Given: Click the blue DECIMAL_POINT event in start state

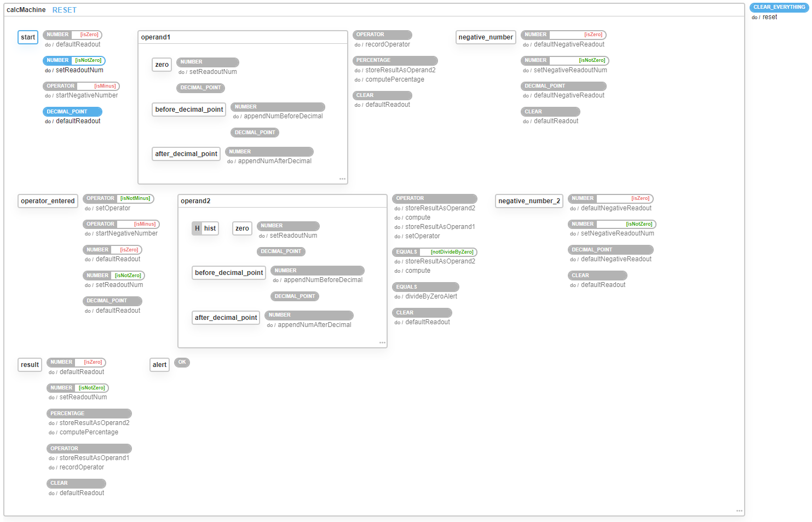Looking at the screenshot, I should click(x=72, y=111).
